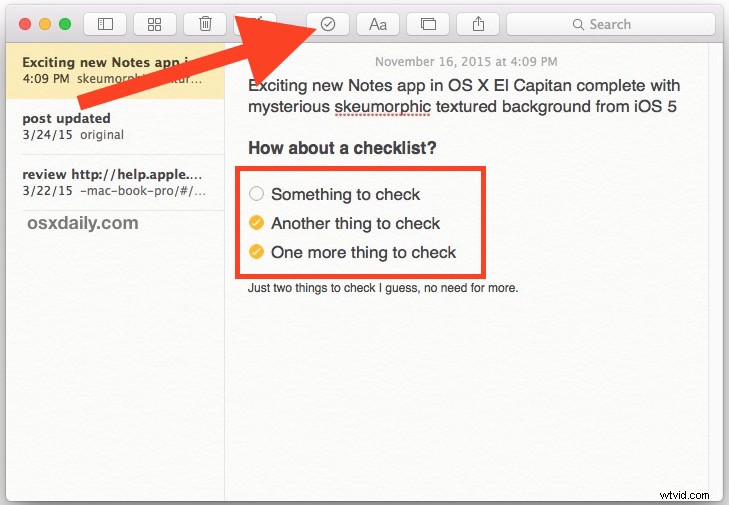729x505 pixels.
Task: Open the 'review http://help.apple' note
Action: coord(115,182)
